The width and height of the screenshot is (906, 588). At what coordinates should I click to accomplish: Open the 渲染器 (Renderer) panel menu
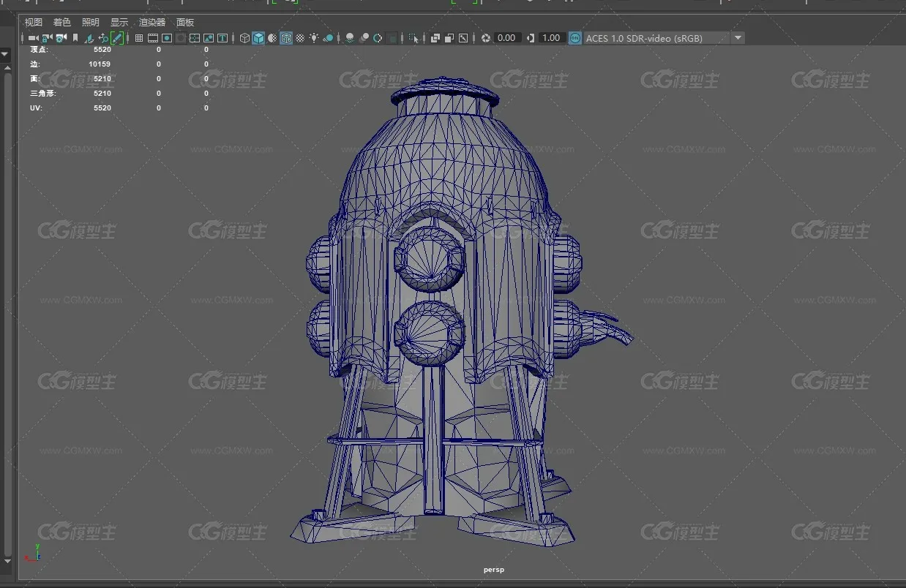(x=152, y=23)
